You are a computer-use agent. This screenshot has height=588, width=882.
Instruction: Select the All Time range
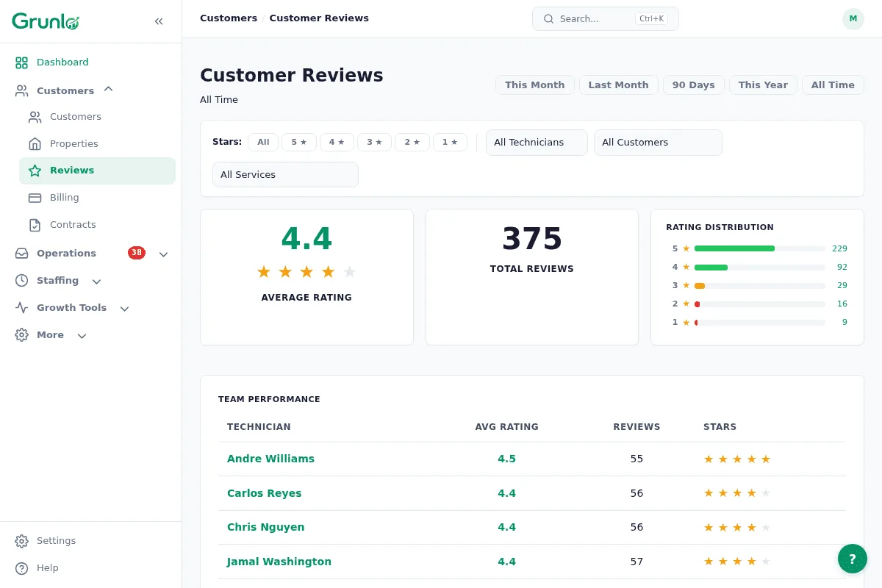tap(833, 85)
